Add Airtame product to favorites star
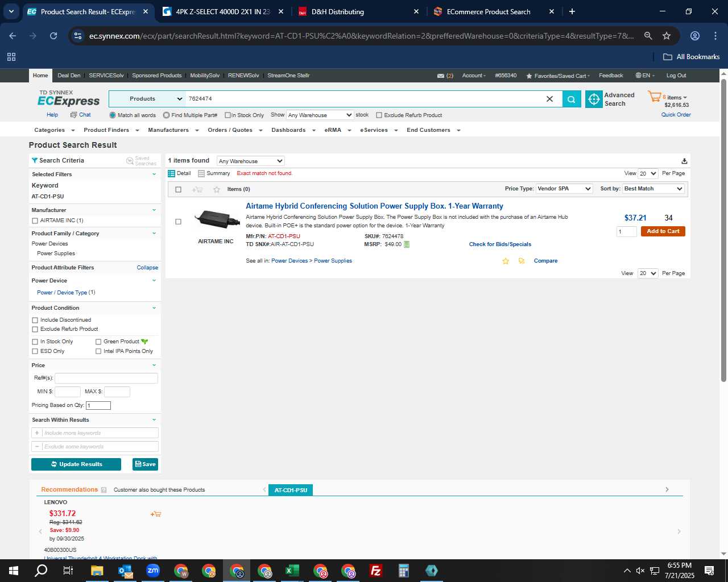728x582 pixels. (x=505, y=261)
